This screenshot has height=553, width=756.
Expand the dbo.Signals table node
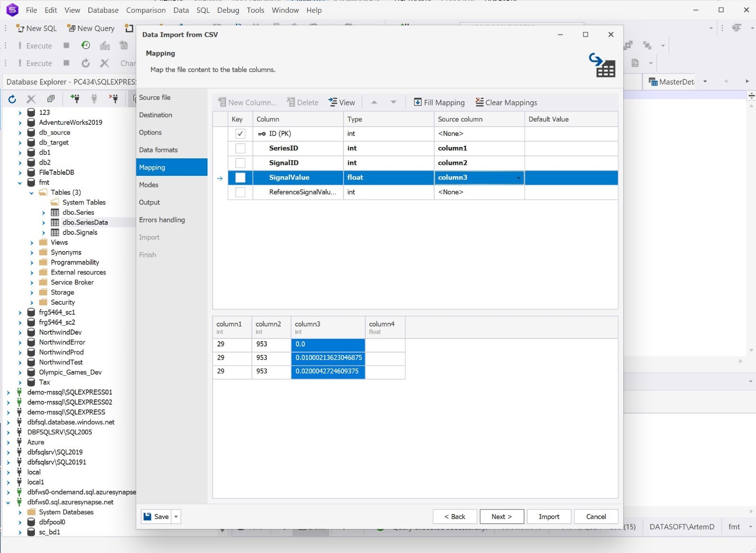click(x=43, y=233)
